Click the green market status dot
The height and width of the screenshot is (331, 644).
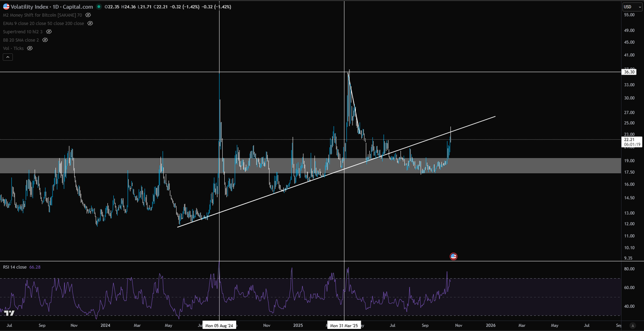tap(99, 6)
